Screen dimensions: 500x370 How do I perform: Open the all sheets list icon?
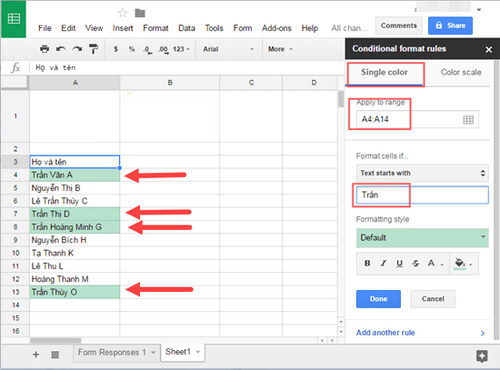tap(55, 355)
